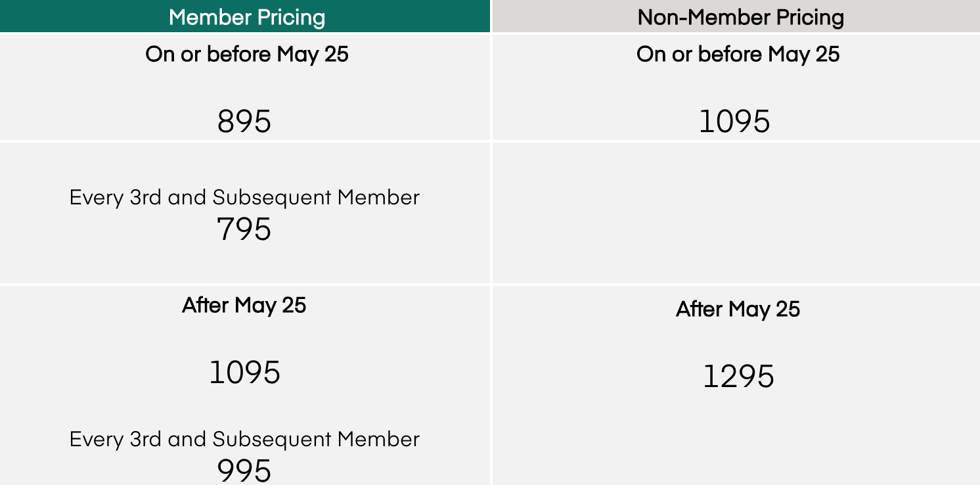Choose the 895 member early price

click(x=244, y=122)
